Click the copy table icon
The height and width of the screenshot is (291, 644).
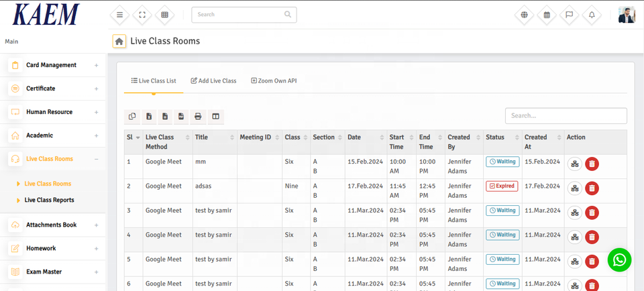pos(132,117)
